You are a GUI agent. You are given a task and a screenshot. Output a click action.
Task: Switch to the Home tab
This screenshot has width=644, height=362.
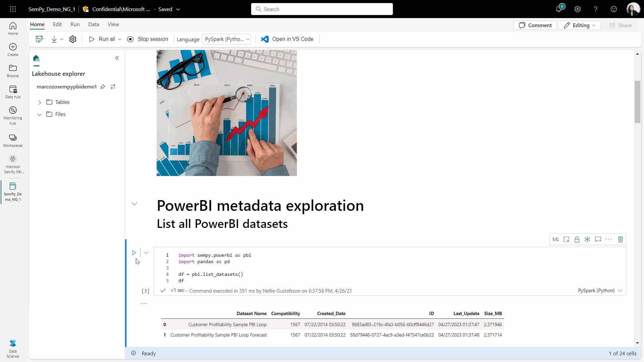click(x=37, y=24)
